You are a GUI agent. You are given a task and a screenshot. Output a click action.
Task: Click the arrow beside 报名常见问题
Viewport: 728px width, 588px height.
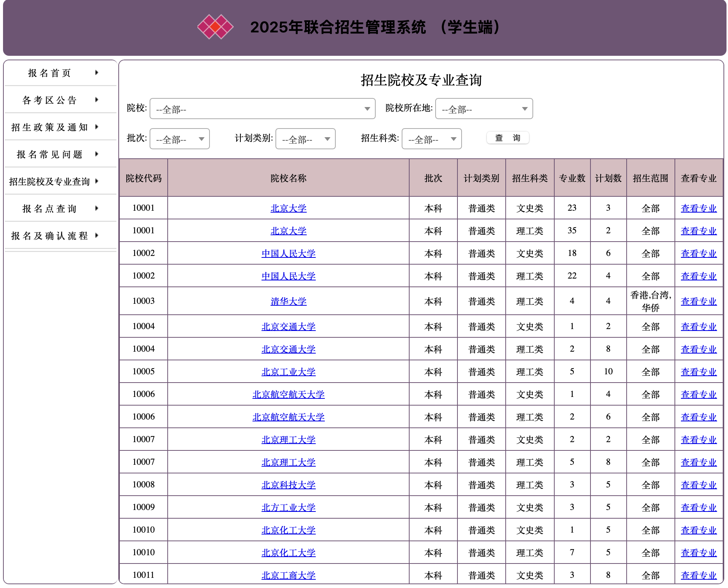(x=97, y=154)
